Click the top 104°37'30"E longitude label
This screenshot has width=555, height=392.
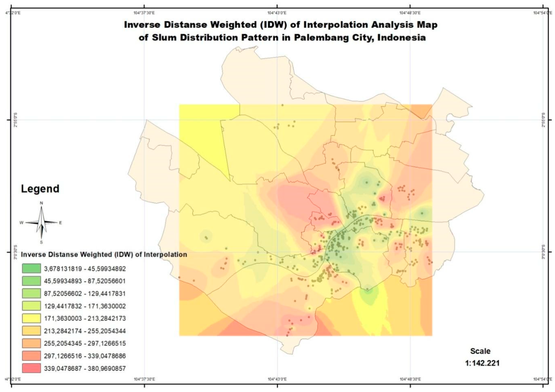[144, 13]
